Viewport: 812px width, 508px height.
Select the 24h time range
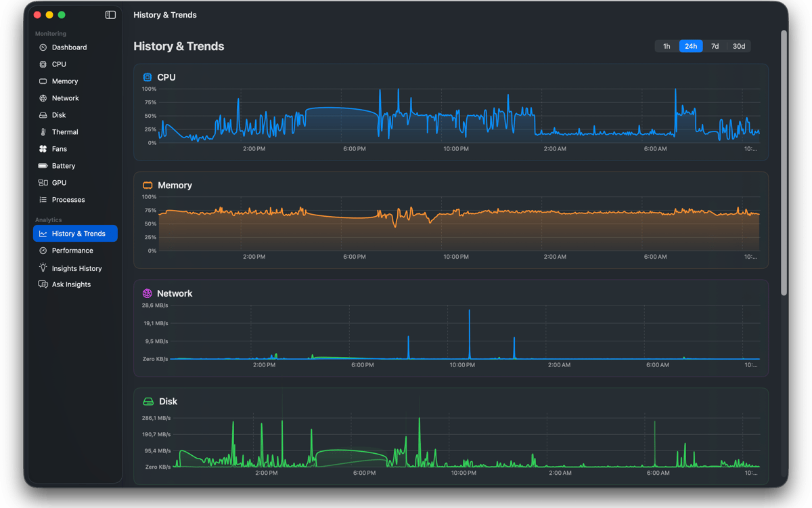pos(691,46)
